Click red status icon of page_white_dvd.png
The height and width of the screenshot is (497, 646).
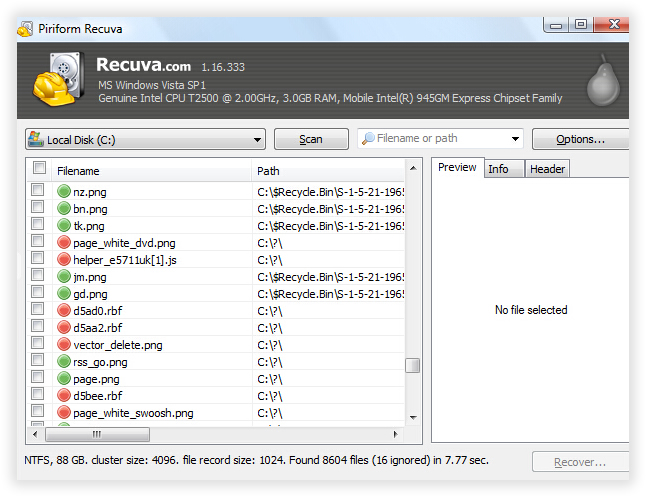64,242
